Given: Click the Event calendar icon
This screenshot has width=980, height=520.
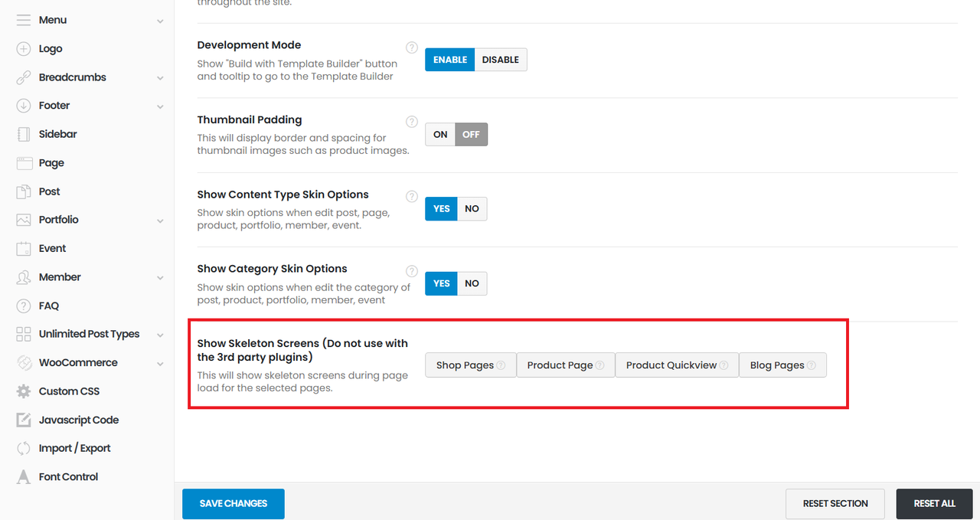Looking at the screenshot, I should 24,248.
